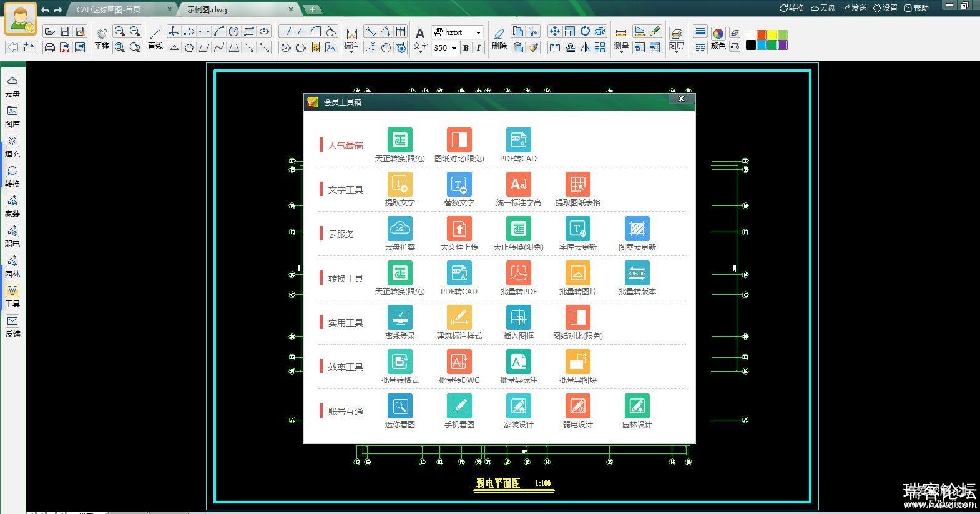The width and height of the screenshot is (980, 514).
Task: Open 插入图框 tool
Action: [518, 323]
